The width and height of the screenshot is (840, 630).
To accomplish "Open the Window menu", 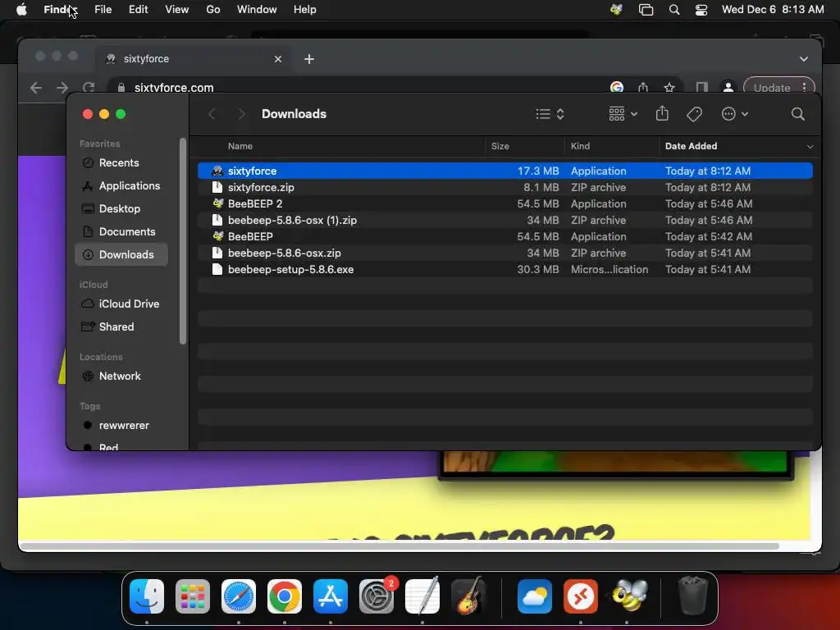I will [x=257, y=10].
